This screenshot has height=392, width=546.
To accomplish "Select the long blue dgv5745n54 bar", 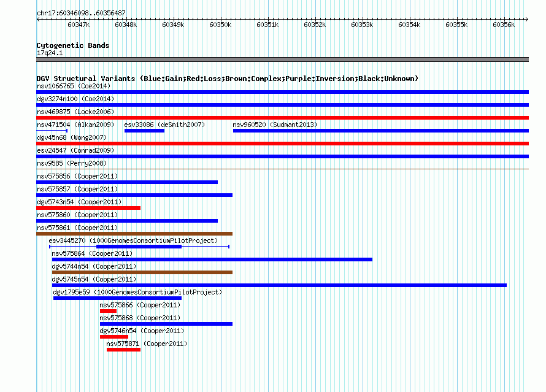I will tap(279, 285).
